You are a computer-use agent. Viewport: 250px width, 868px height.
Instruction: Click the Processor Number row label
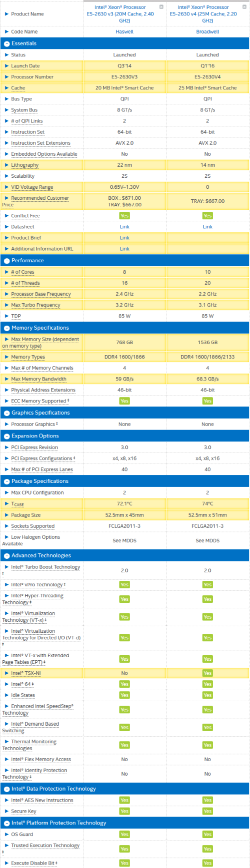pos(32,77)
